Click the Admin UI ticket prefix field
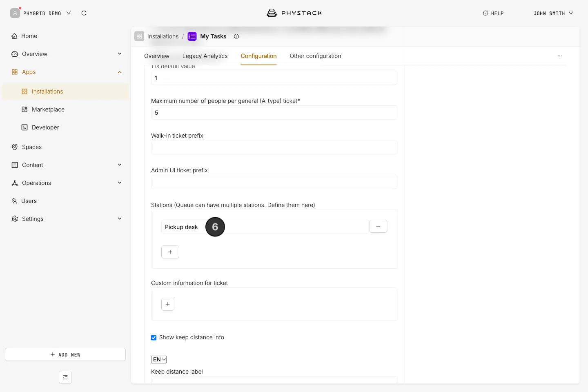Image resolution: width=588 pixels, height=392 pixels. (274, 182)
